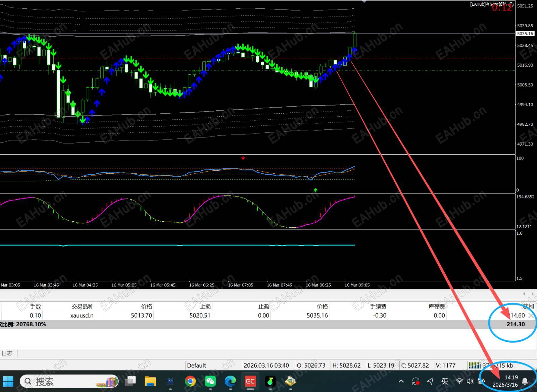
Task: Toggle the 英 input language indicator
Action: (x=445, y=381)
